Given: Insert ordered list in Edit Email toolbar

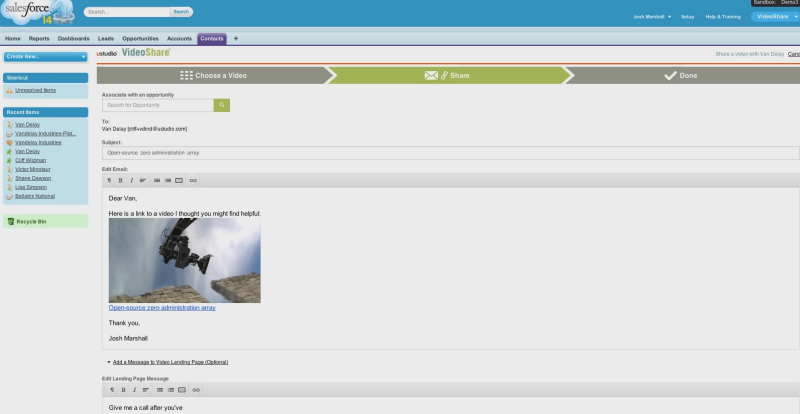Looking at the screenshot, I should click(x=168, y=180).
